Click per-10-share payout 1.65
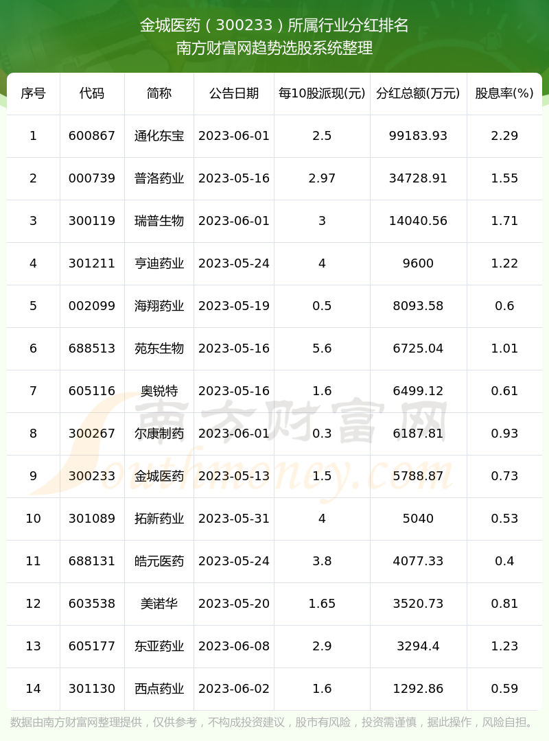This screenshot has height=756, width=549. [322, 603]
